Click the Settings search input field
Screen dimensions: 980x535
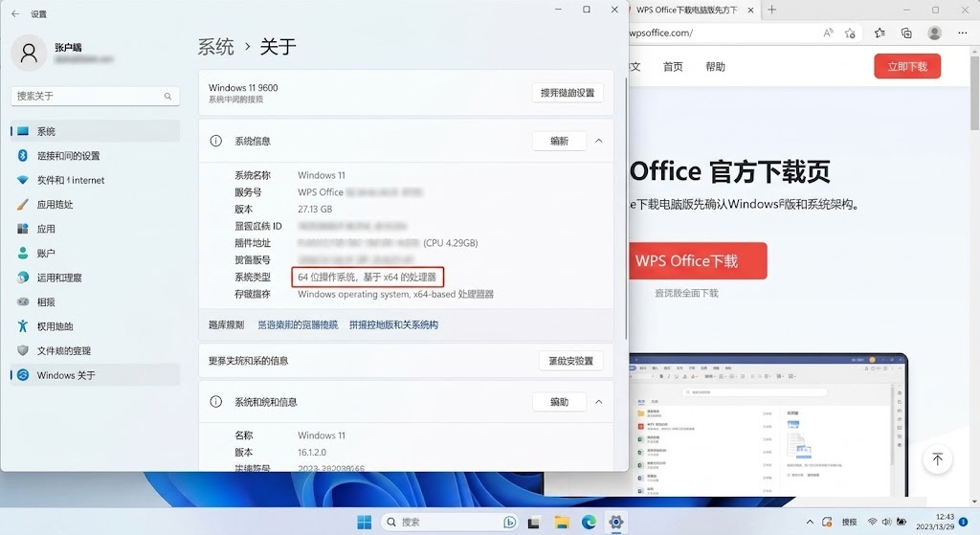[x=95, y=97]
